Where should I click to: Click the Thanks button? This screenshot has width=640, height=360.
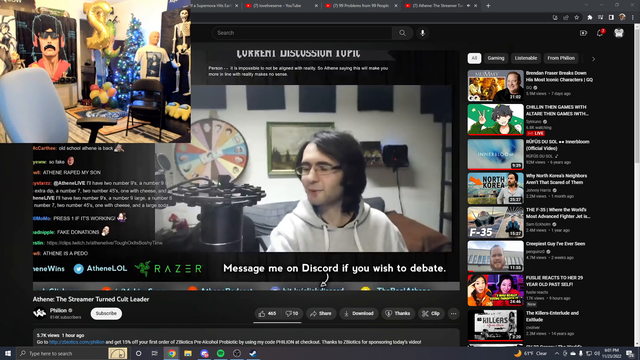398,313
